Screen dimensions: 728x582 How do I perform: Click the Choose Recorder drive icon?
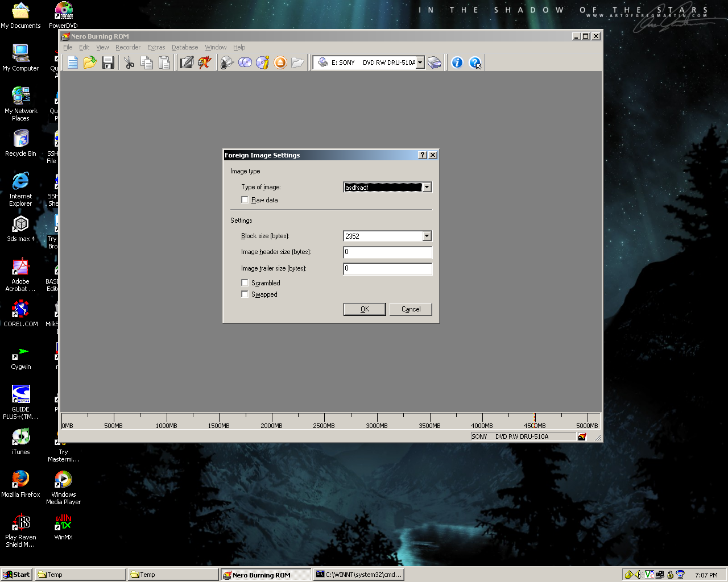[435, 63]
